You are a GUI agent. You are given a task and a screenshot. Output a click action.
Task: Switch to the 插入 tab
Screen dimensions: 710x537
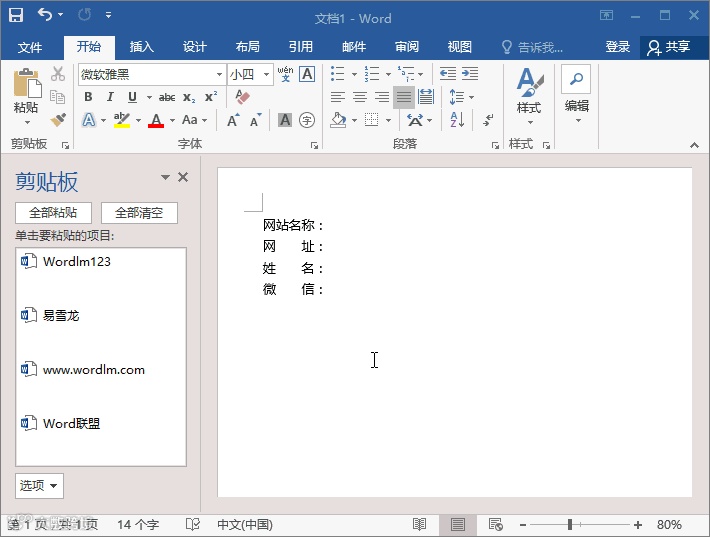pyautogui.click(x=142, y=47)
